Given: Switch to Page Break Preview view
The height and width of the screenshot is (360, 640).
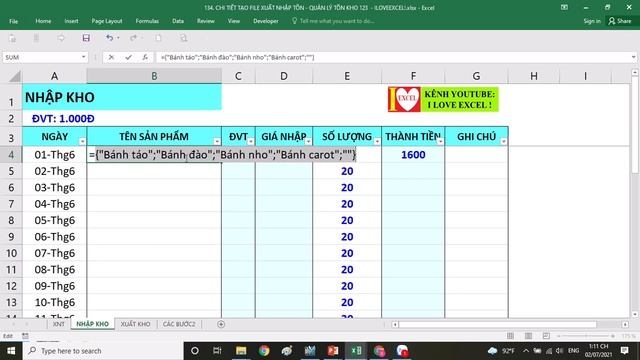Looking at the screenshot, I should (546, 336).
